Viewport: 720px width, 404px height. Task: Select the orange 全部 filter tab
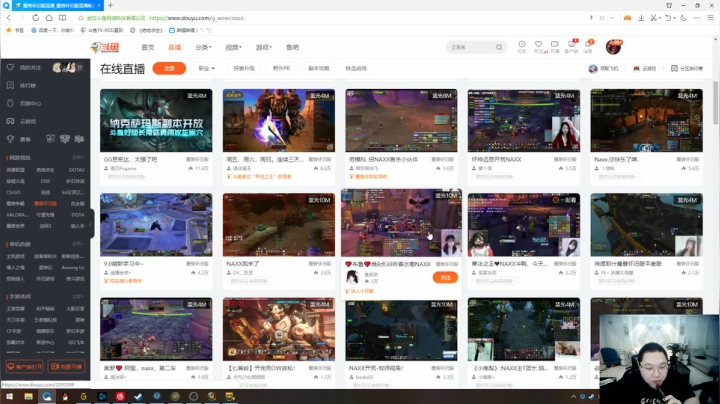click(x=169, y=68)
